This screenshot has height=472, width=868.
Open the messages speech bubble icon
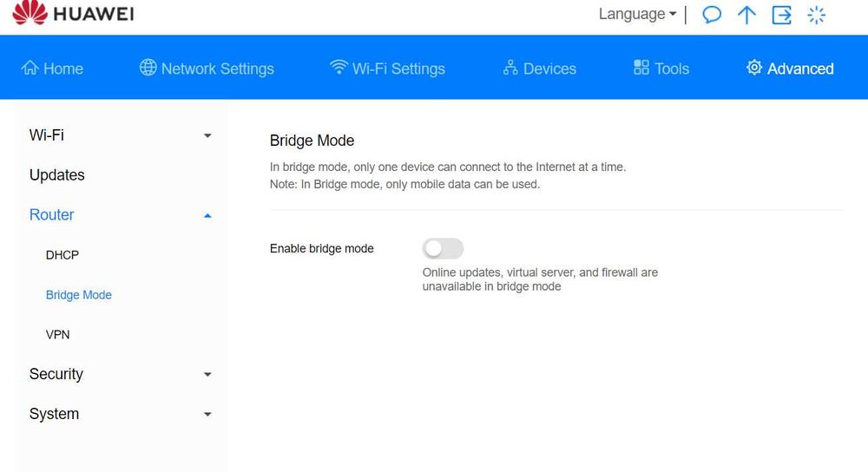(x=712, y=15)
